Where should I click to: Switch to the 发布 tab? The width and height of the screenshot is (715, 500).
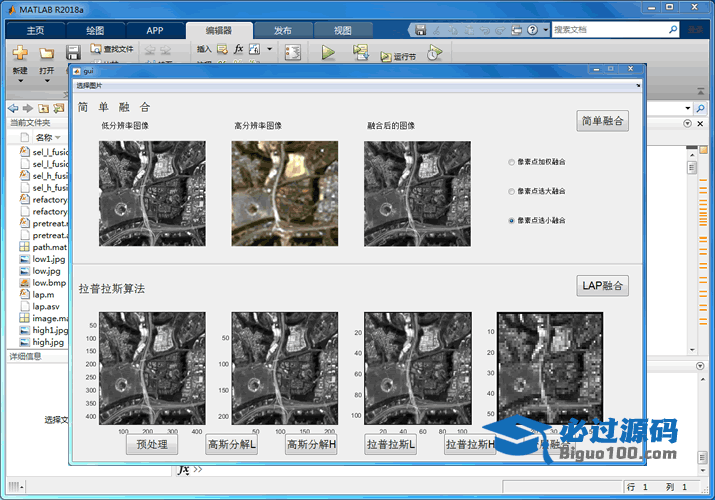(x=283, y=31)
